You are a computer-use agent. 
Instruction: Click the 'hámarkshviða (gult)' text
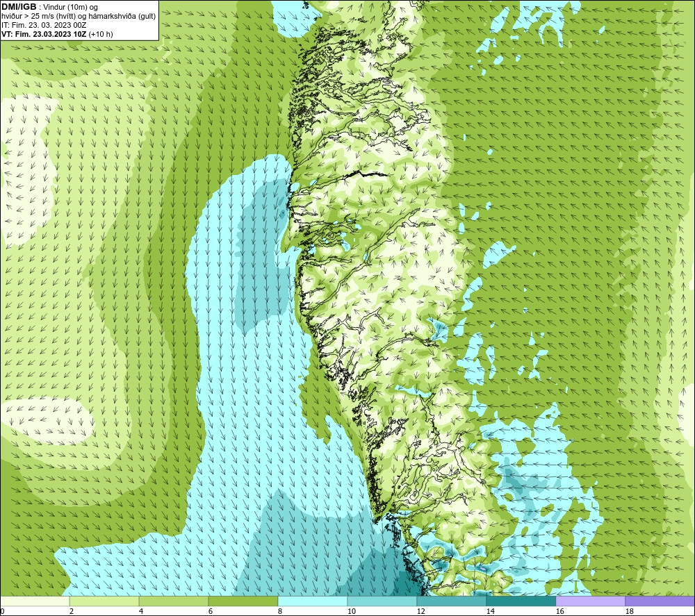123,17
